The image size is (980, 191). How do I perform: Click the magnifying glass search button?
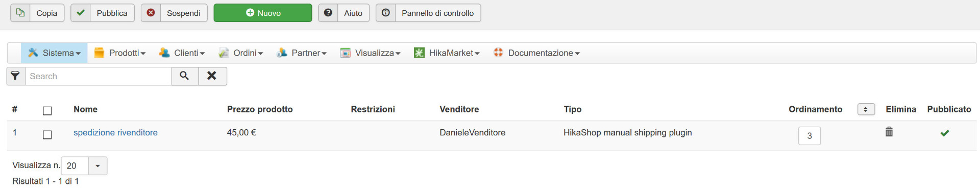point(185,76)
